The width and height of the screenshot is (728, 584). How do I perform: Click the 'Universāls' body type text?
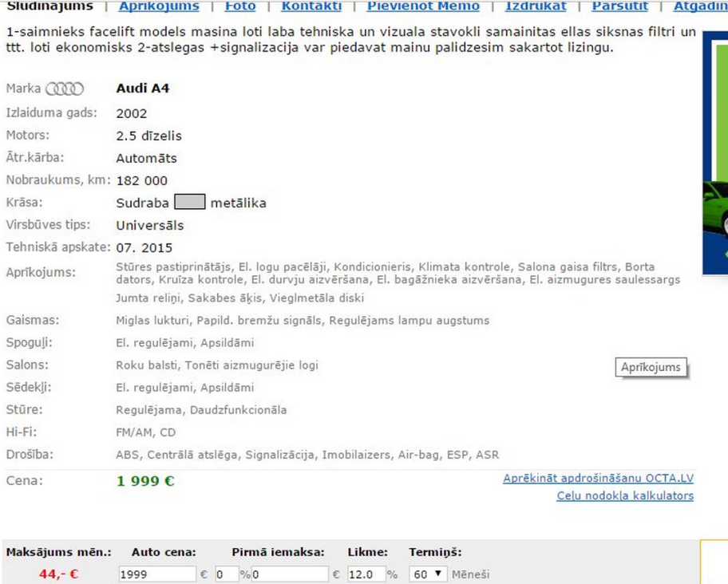coord(150,225)
